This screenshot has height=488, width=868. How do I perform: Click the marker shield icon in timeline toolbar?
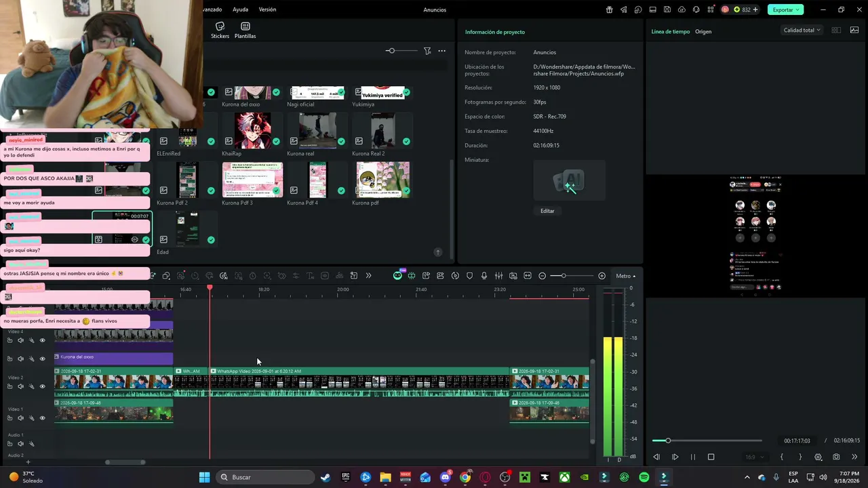[x=469, y=276]
